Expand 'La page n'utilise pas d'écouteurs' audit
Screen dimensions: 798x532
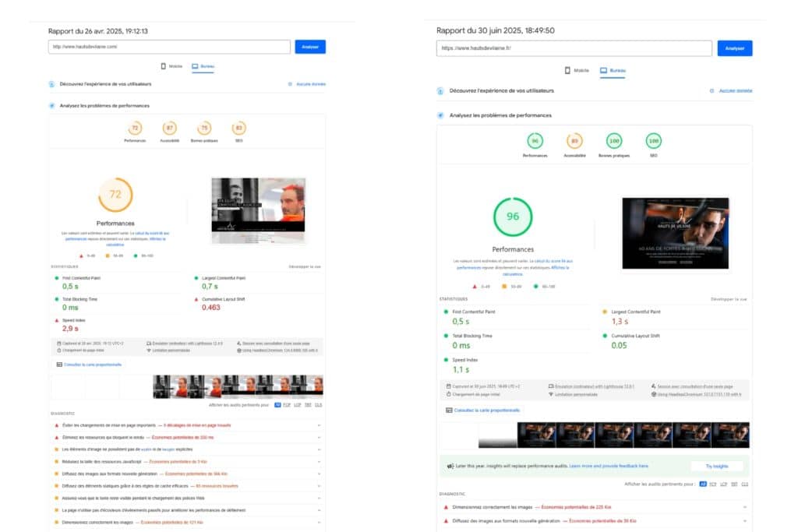pos(187,510)
